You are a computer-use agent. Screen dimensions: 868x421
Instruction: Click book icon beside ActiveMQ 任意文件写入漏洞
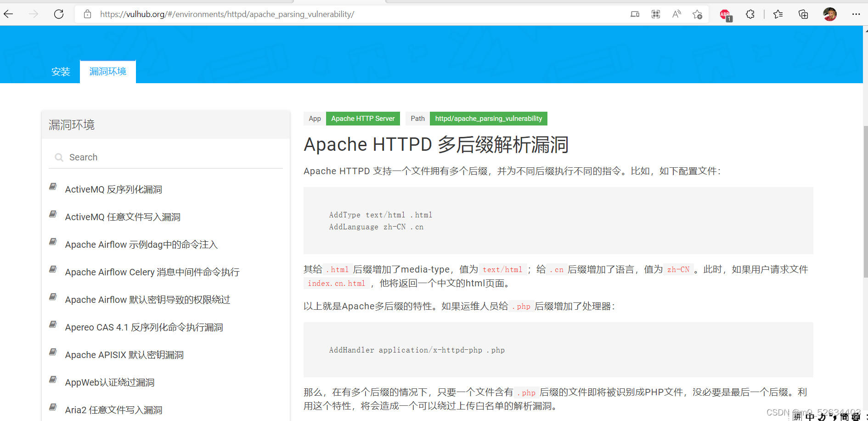point(53,214)
